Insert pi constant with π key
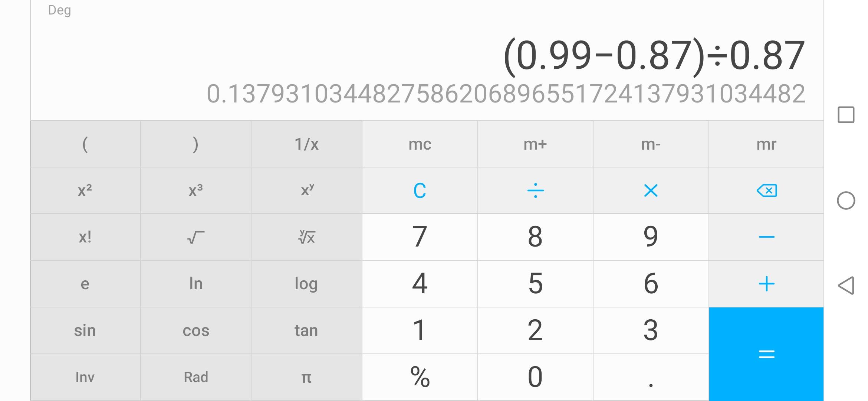Viewport: 868px width, 401px height. click(306, 377)
